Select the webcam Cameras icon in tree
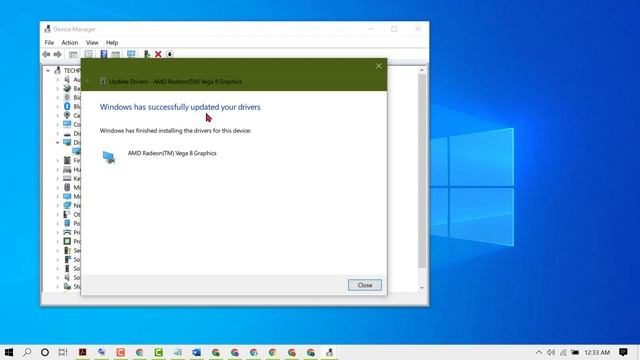Viewport: 640px width, 360px height. (67, 115)
